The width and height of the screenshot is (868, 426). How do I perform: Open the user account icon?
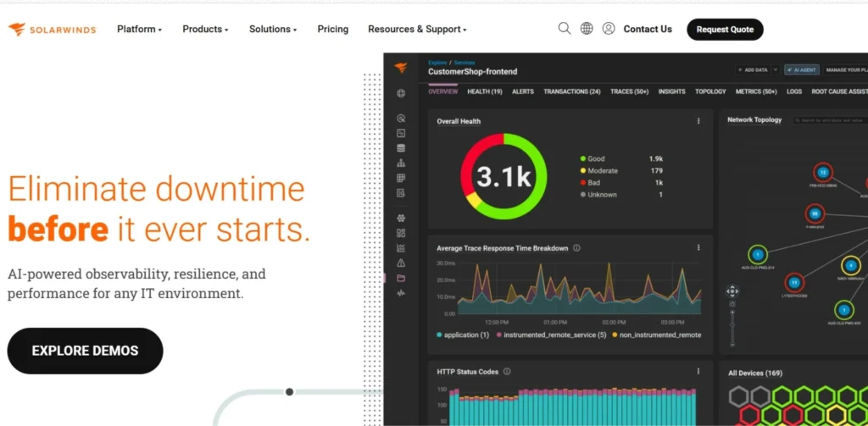(609, 29)
